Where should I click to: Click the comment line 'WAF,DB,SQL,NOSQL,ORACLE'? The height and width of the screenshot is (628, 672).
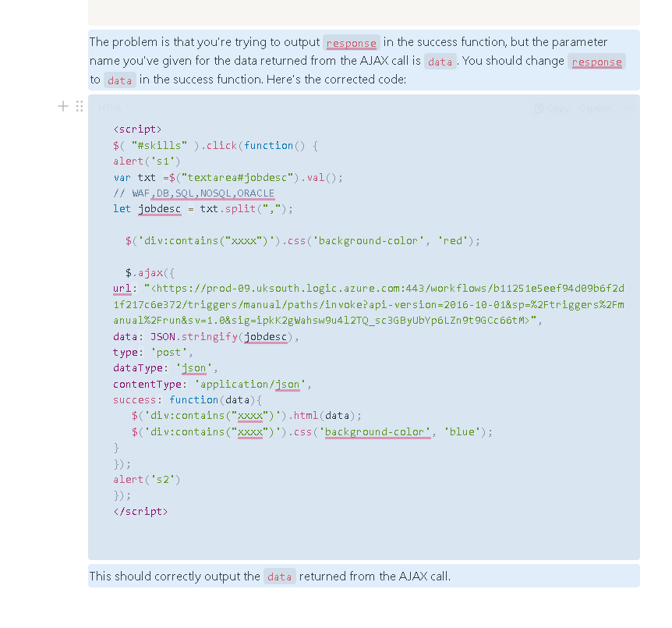point(193,193)
